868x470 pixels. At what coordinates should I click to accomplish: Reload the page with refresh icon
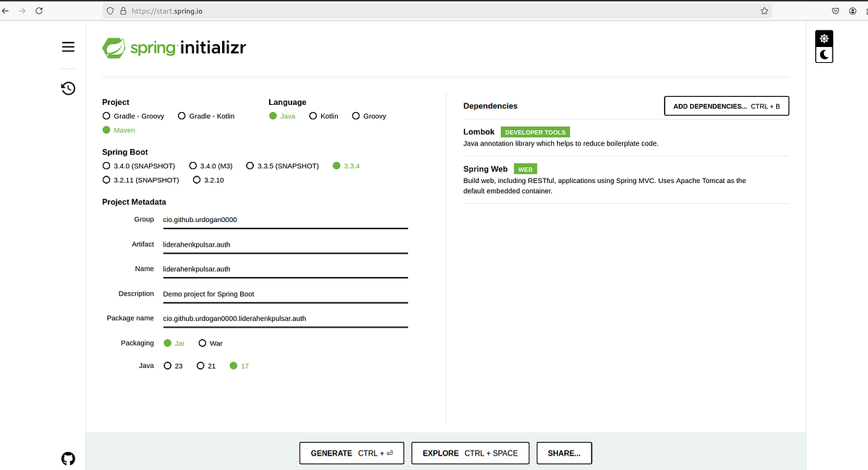click(x=39, y=11)
